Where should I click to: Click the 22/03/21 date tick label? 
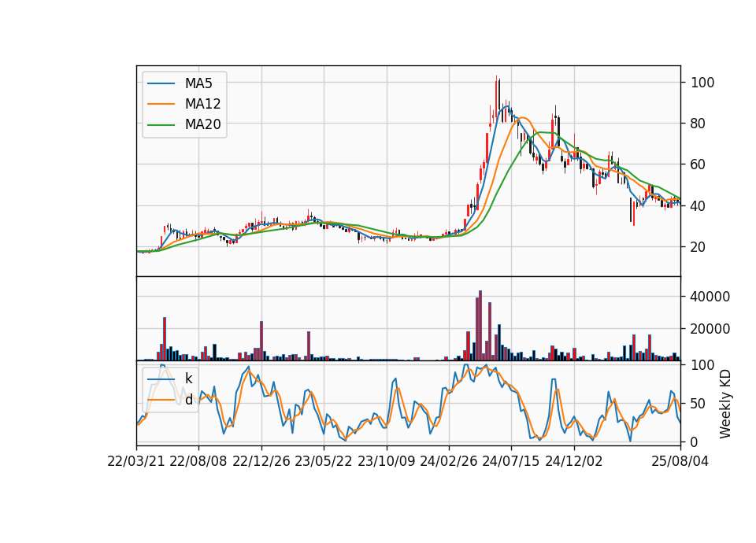(x=136, y=461)
